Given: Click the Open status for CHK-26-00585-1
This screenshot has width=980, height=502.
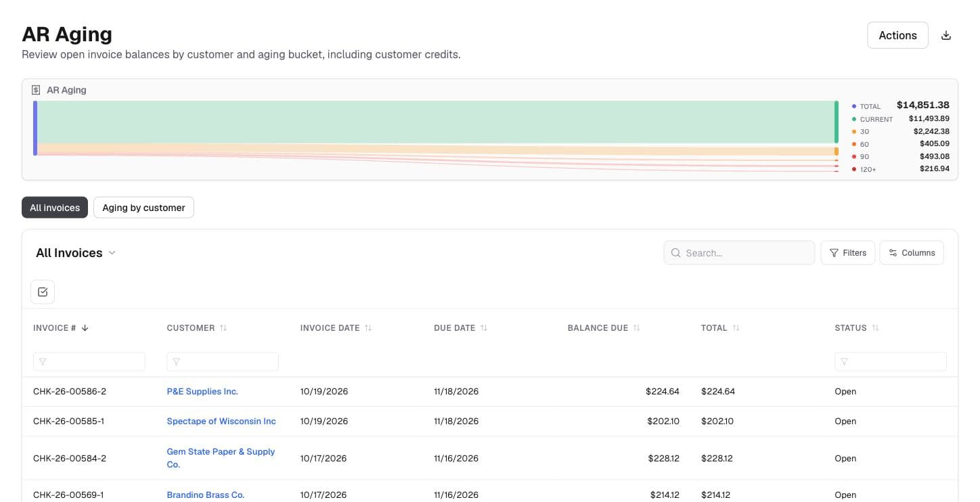Looking at the screenshot, I should click(845, 421).
